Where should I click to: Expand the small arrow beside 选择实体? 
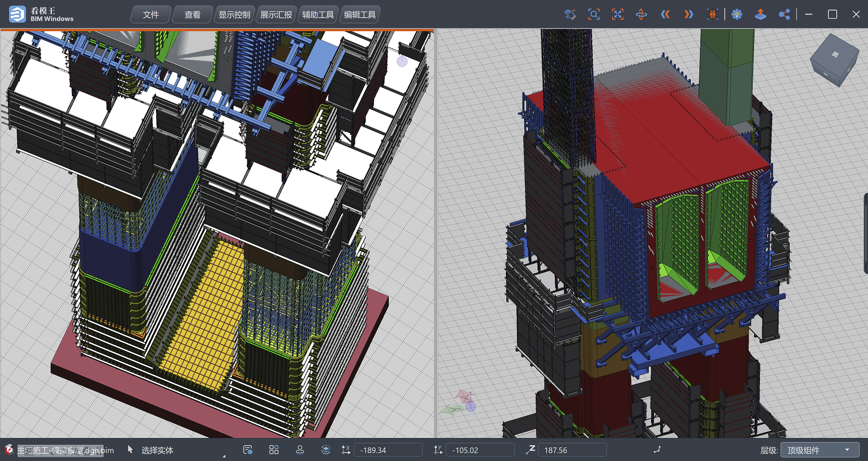click(224, 456)
